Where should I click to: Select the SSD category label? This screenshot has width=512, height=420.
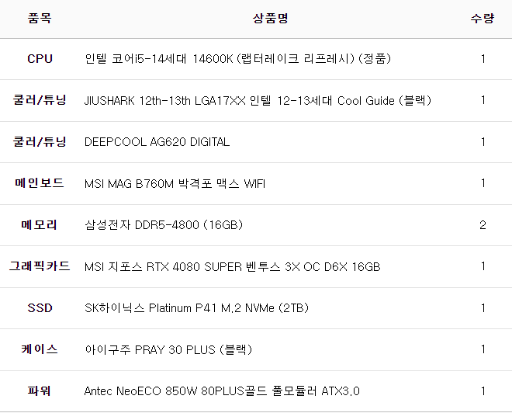click(x=40, y=308)
